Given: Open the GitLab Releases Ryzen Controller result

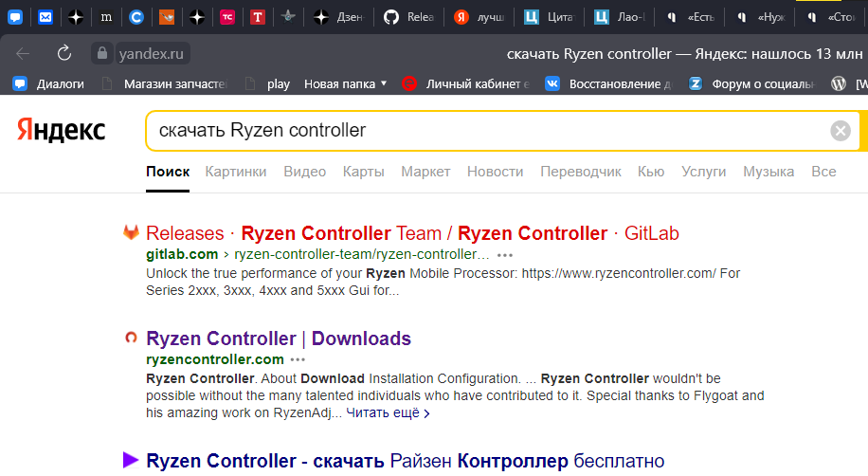Looking at the screenshot, I should pyautogui.click(x=412, y=233).
